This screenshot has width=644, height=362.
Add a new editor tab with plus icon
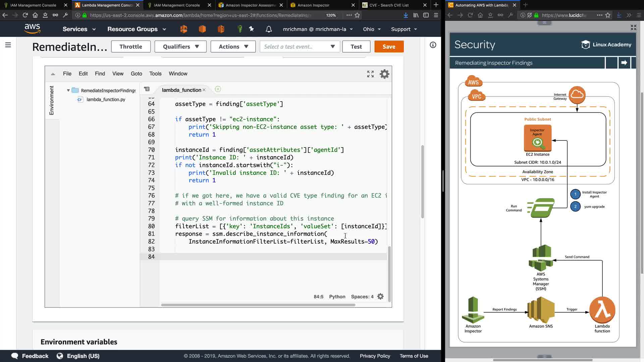(x=218, y=89)
